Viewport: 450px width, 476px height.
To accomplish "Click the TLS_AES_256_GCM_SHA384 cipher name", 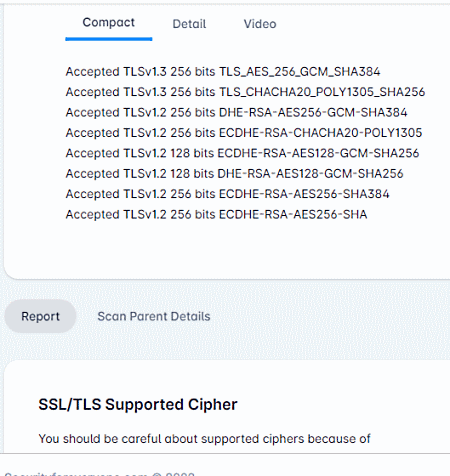I will click(300, 72).
